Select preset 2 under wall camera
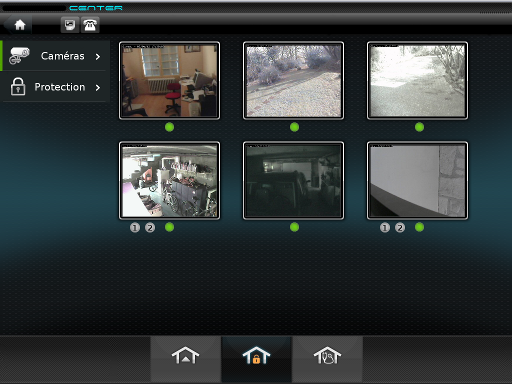The height and width of the screenshot is (384, 512). pos(400,228)
